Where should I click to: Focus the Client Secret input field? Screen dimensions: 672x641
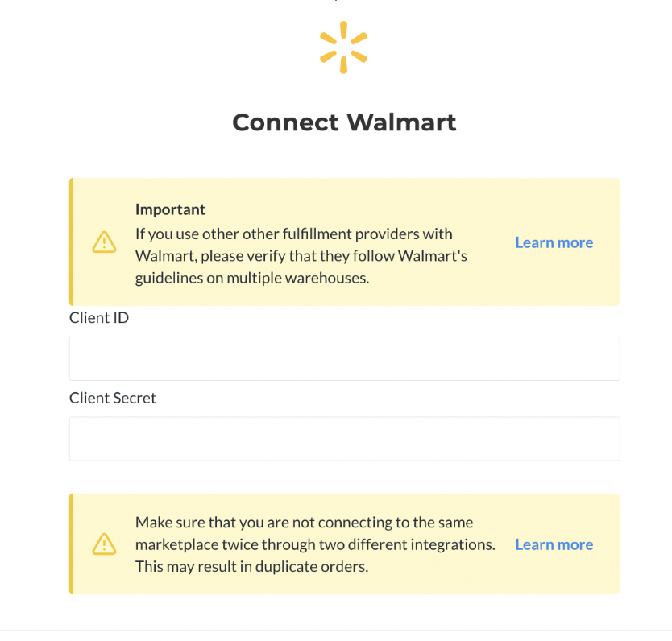[345, 438]
